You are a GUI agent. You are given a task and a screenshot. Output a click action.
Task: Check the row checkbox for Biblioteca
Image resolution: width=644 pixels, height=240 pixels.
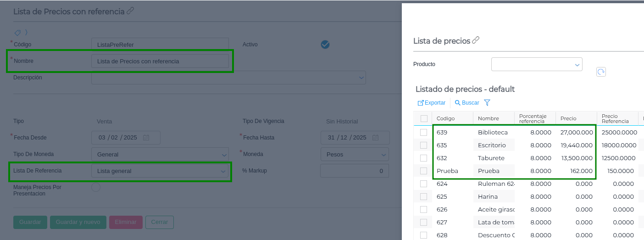pos(423,133)
